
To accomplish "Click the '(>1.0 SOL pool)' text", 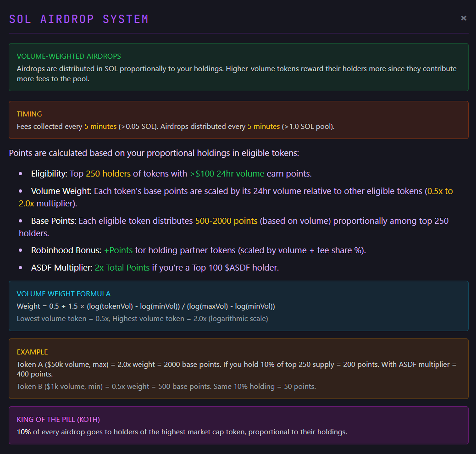I will tap(308, 126).
